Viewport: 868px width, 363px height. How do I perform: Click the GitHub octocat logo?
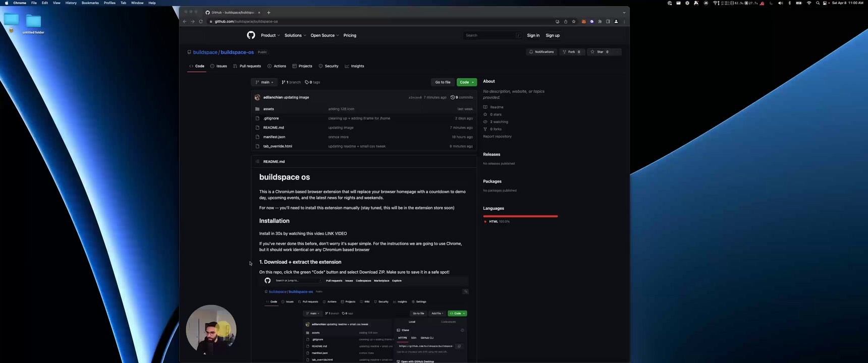click(251, 35)
